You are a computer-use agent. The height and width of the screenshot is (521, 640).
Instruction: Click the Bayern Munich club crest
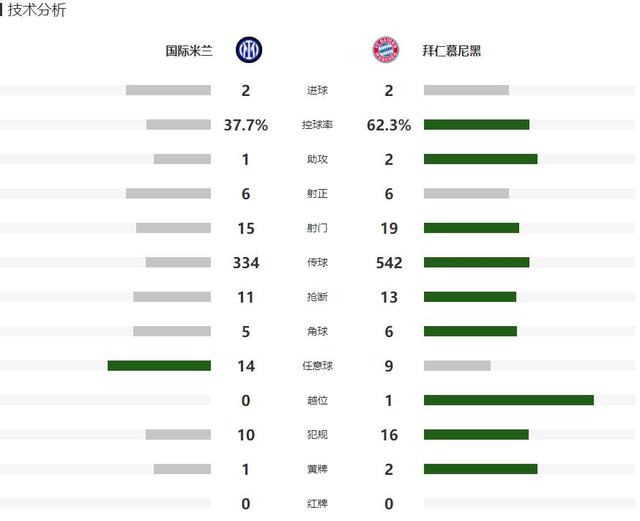[385, 49]
